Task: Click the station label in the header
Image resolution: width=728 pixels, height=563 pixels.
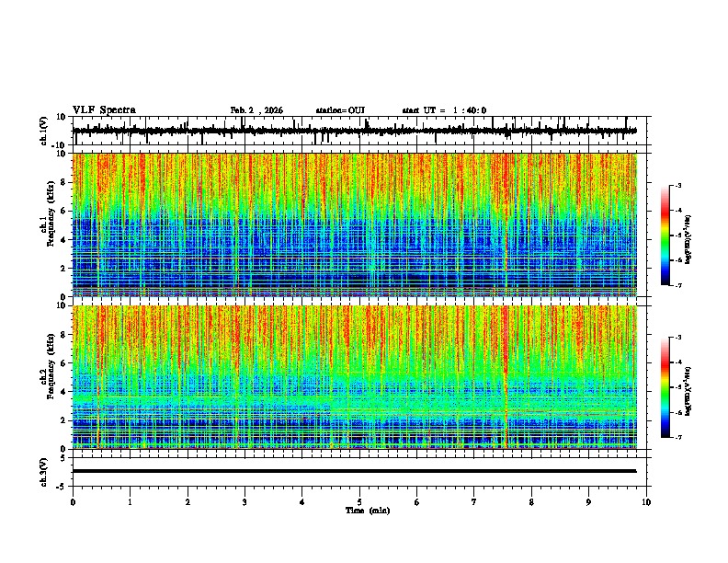Action: (x=340, y=110)
